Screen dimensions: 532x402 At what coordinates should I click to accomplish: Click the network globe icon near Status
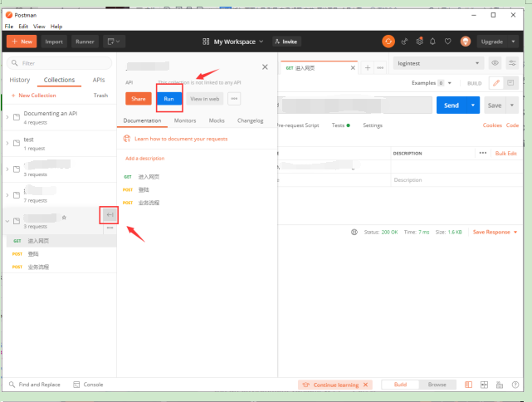click(354, 233)
